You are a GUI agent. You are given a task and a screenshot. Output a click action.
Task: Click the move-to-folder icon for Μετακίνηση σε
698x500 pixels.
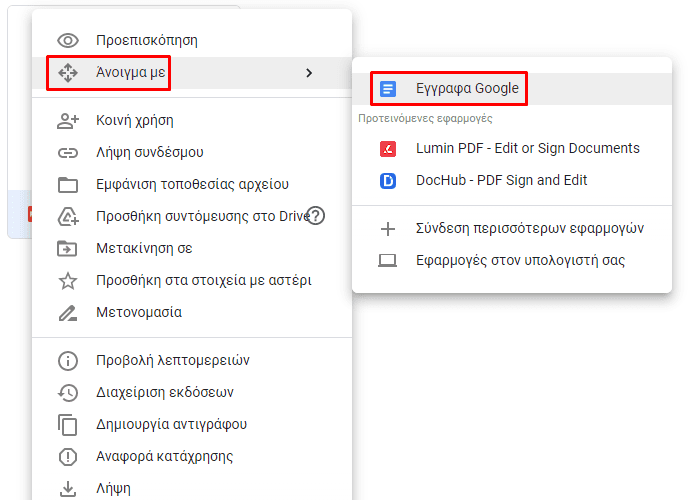tap(67, 248)
